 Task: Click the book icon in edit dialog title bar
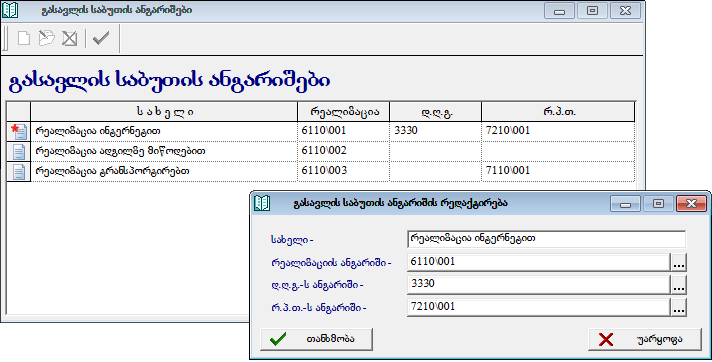[262, 203]
